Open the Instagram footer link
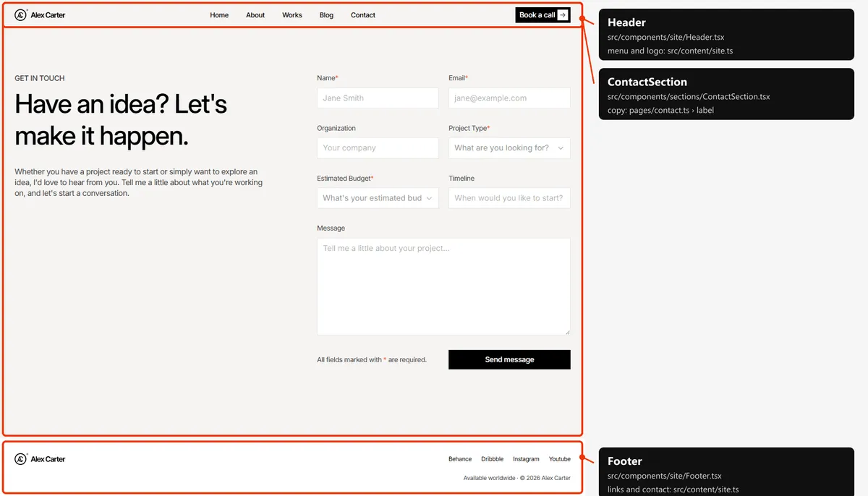 tap(526, 459)
